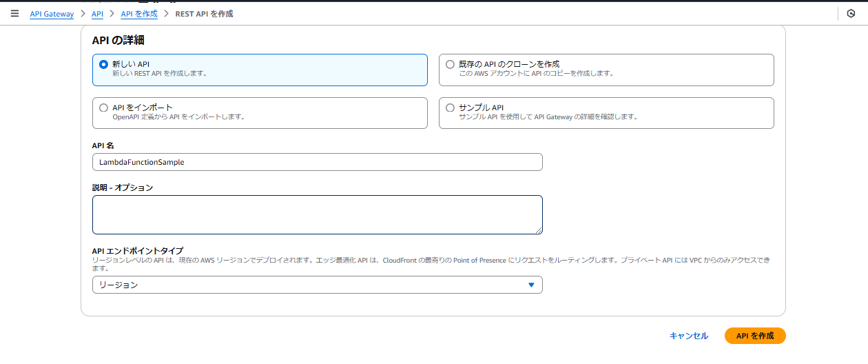The image size is (868, 364).
Task: Focus the API 名 input field
Action: 317,162
